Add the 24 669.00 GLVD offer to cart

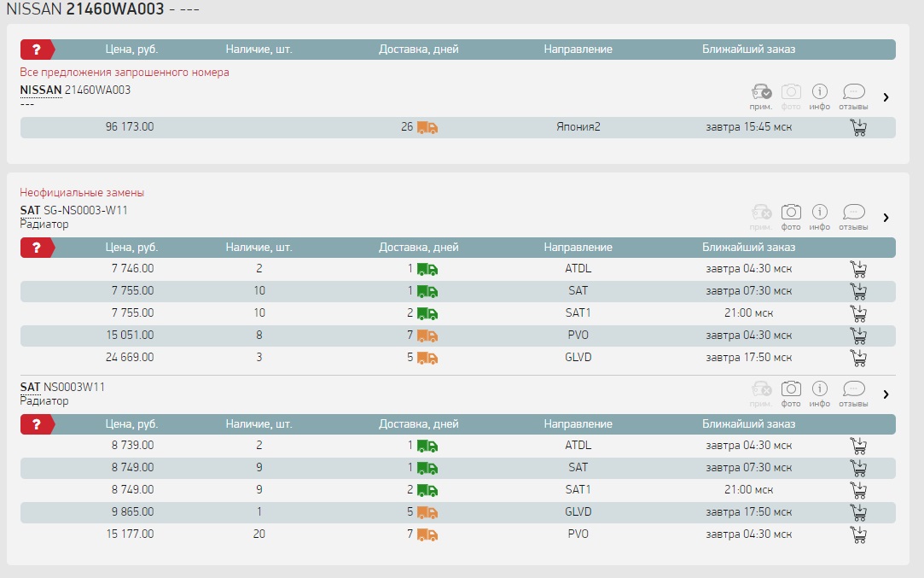pos(858,358)
